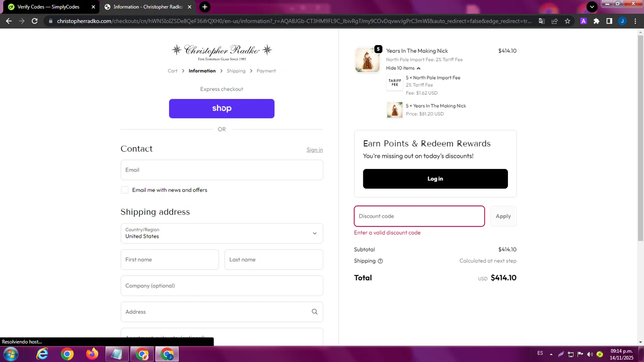Bookmark this page with the star
The width and height of the screenshot is (644, 362).
tap(568, 21)
